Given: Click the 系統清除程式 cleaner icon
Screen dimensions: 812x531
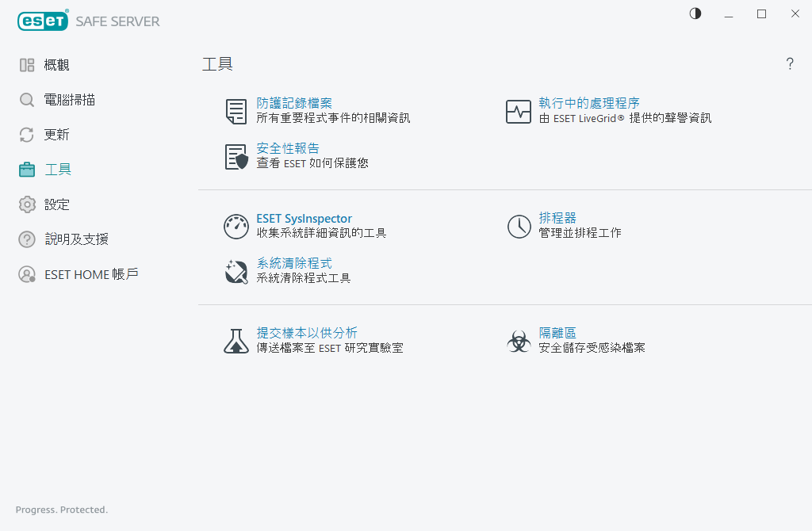Looking at the screenshot, I should (236, 271).
